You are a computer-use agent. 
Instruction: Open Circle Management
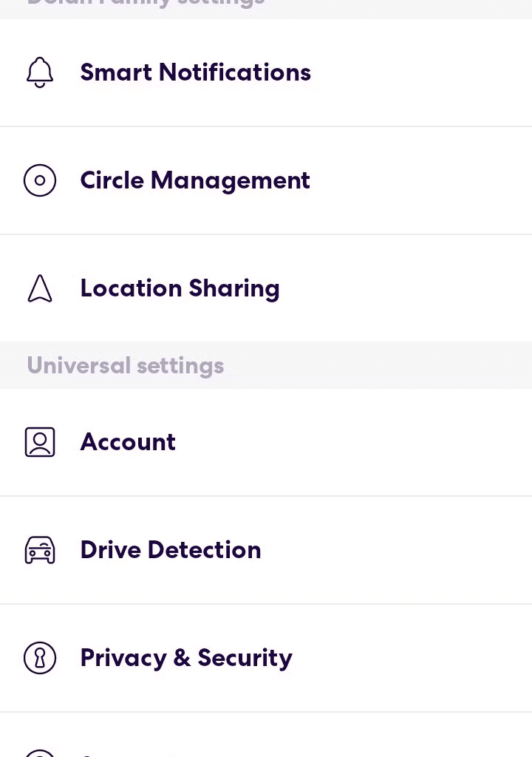(x=266, y=180)
